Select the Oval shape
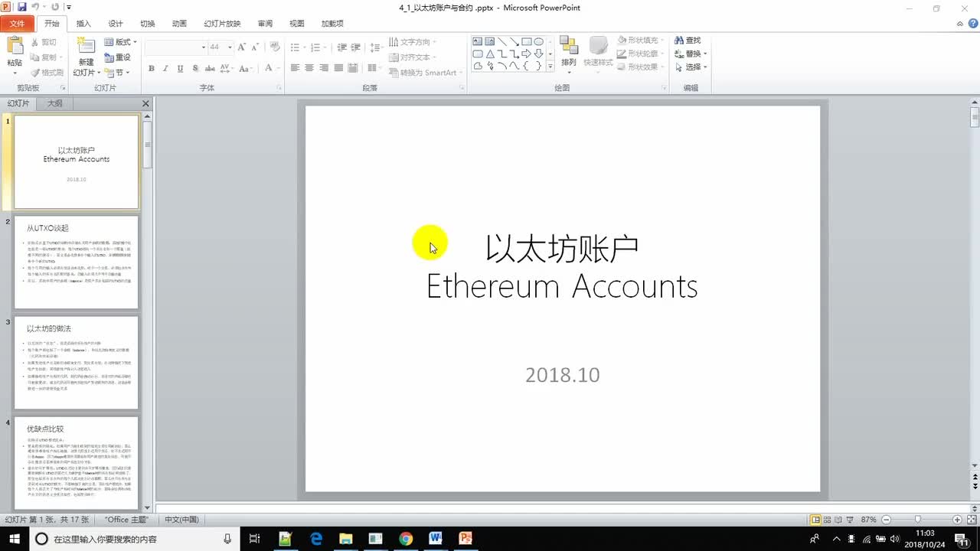980x551 pixels. (x=539, y=41)
